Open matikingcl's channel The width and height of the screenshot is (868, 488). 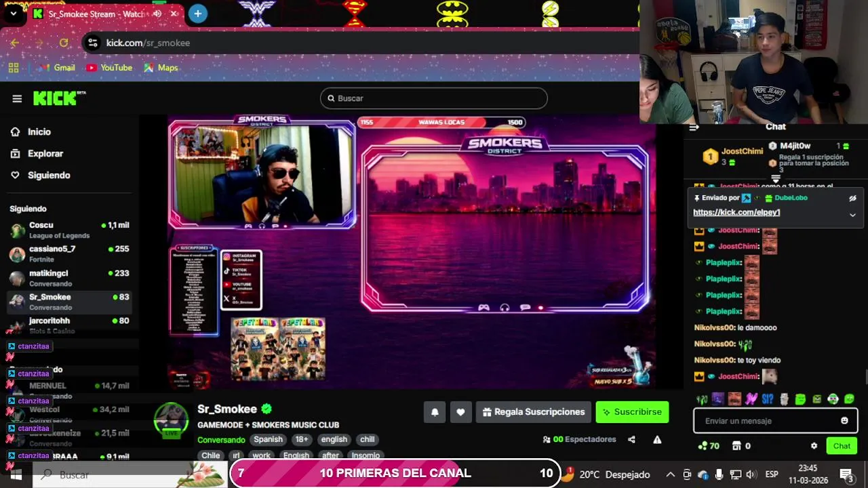[x=69, y=278]
